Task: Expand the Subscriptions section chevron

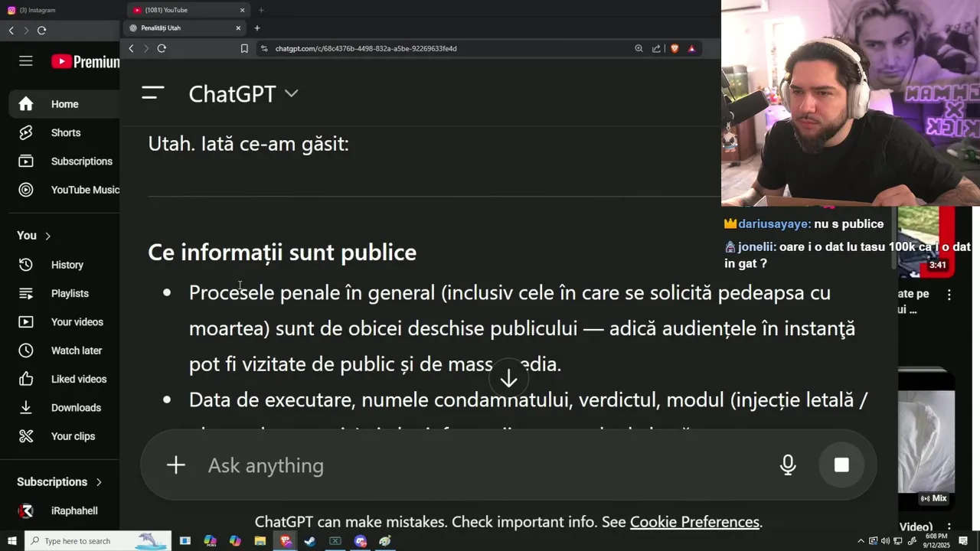Action: click(x=99, y=482)
